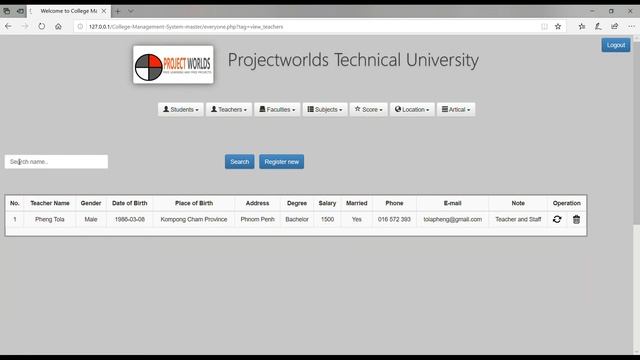Show tab previews chevron
This screenshot has height=360, width=640.
tap(131, 11)
